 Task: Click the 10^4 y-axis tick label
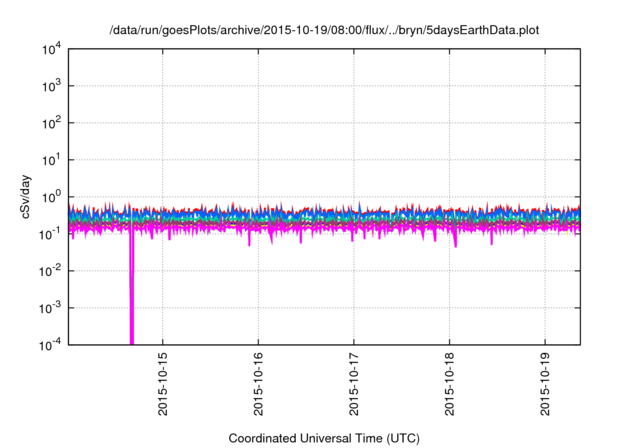(51, 50)
